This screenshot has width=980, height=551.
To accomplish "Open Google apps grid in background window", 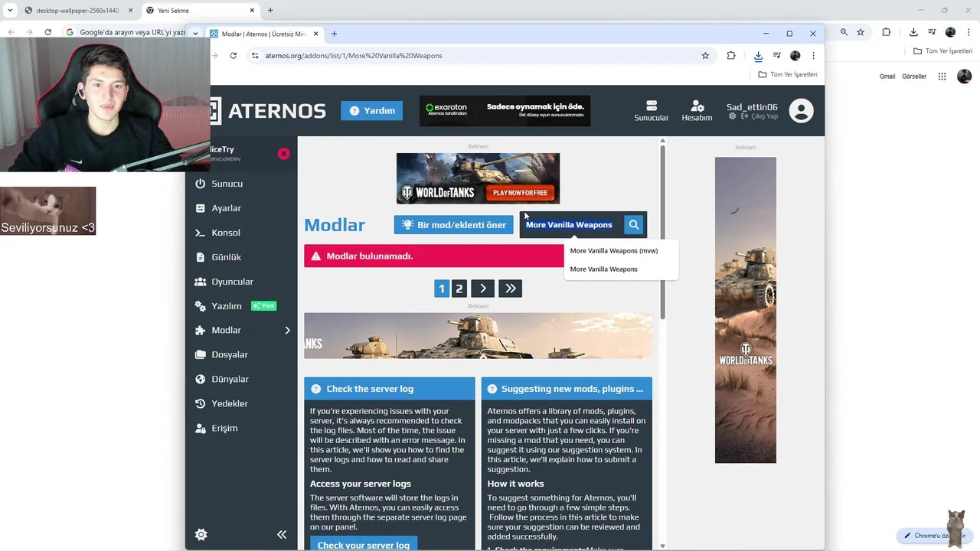I will tap(942, 77).
